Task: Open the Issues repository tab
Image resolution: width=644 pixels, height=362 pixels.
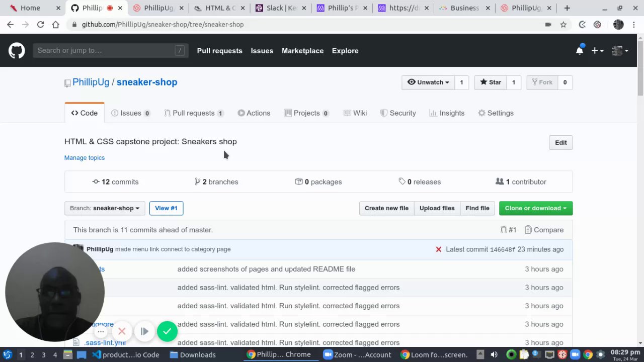Action: pyautogui.click(x=131, y=113)
